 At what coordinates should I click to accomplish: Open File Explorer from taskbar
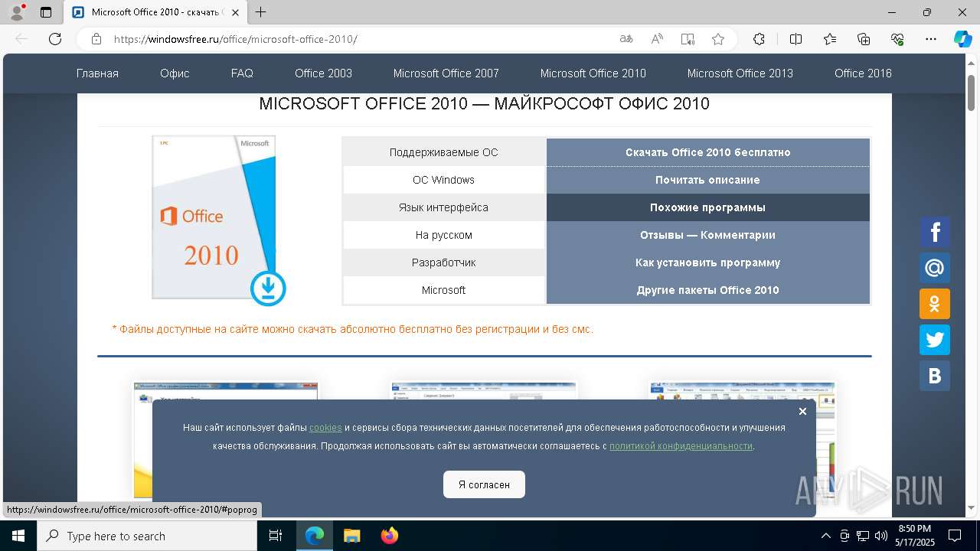351,536
